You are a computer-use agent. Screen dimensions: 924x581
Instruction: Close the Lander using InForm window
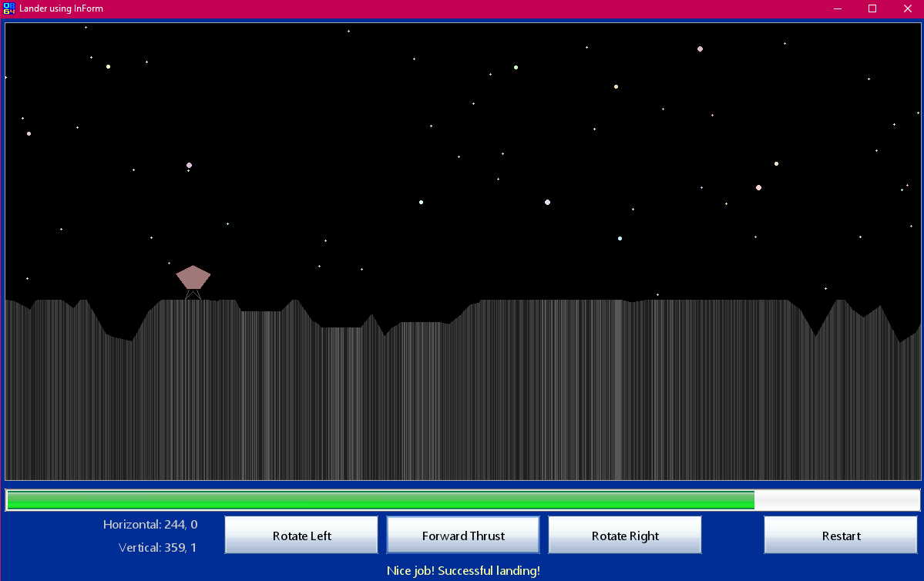[x=907, y=8]
